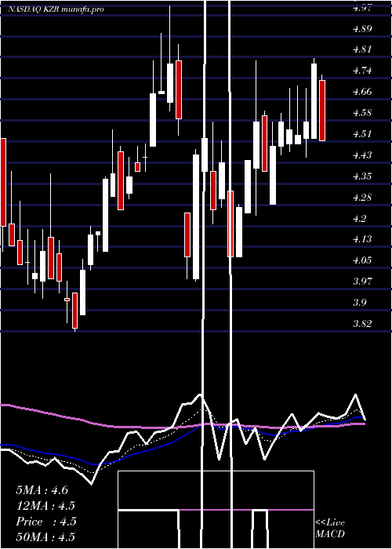The image size is (392, 549).
Task: Click the 4.43 price axis label
Action: pos(362,155)
